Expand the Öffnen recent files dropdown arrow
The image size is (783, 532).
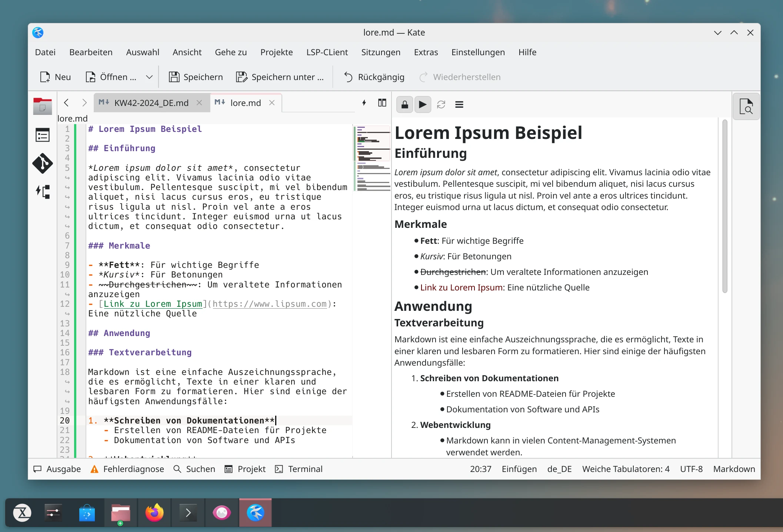point(149,77)
